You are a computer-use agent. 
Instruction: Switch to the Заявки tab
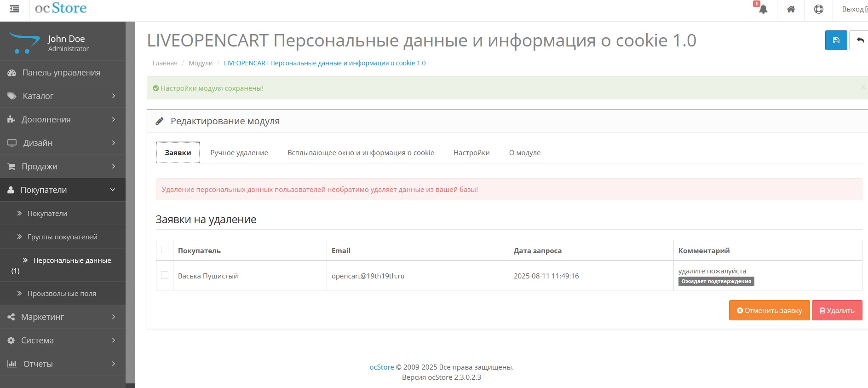point(178,152)
